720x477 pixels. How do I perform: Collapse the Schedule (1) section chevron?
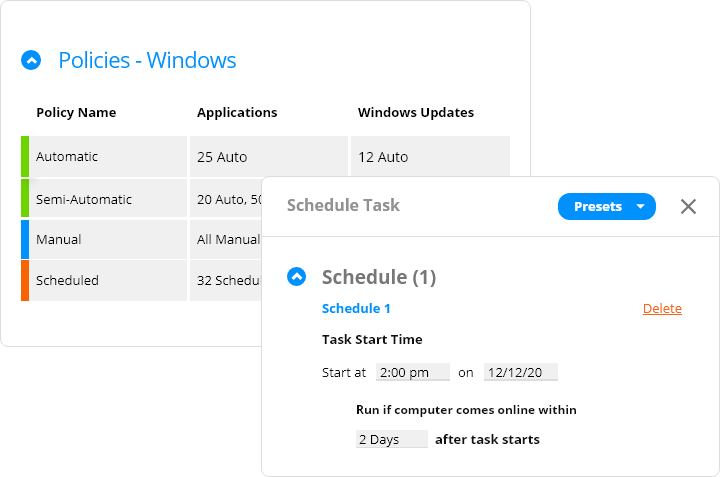(297, 277)
